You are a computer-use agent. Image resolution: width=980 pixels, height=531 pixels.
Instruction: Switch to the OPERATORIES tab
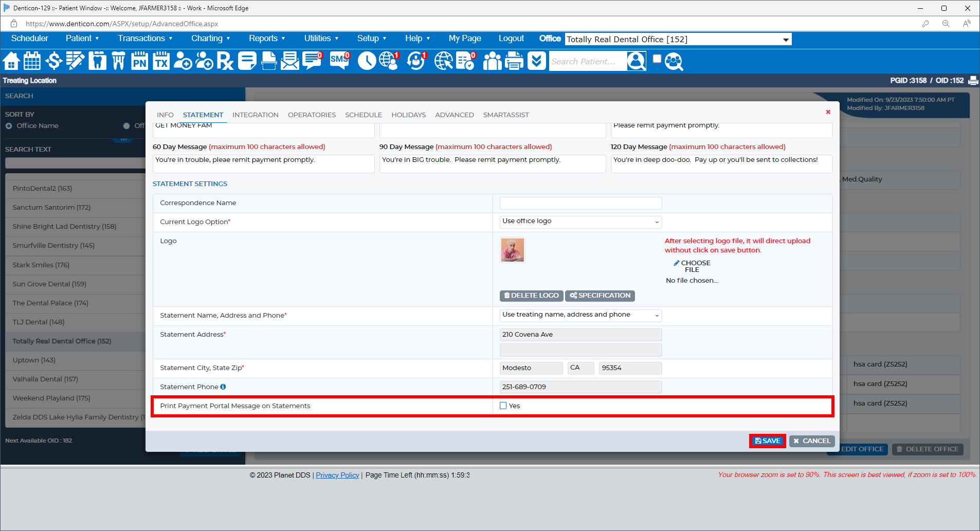tap(312, 115)
